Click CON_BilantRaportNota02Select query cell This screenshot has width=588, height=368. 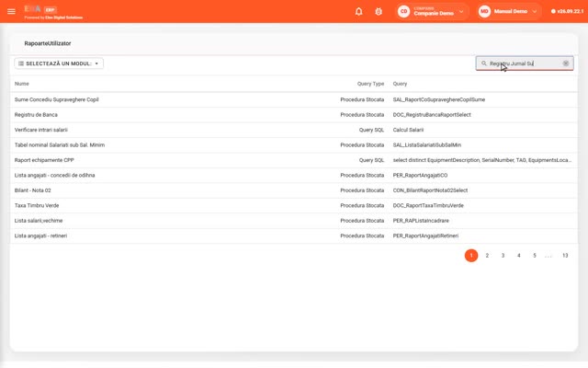click(431, 190)
